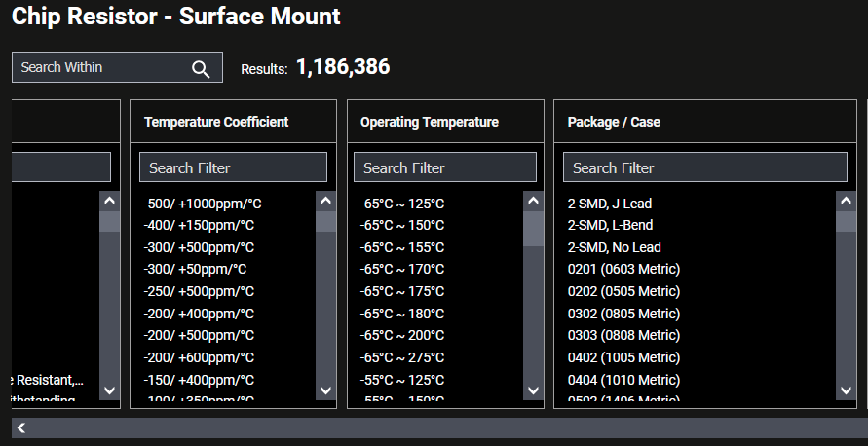Click Temperature Coefficient Search Filter field
Viewport: 868px width, 446px height.
click(x=233, y=167)
